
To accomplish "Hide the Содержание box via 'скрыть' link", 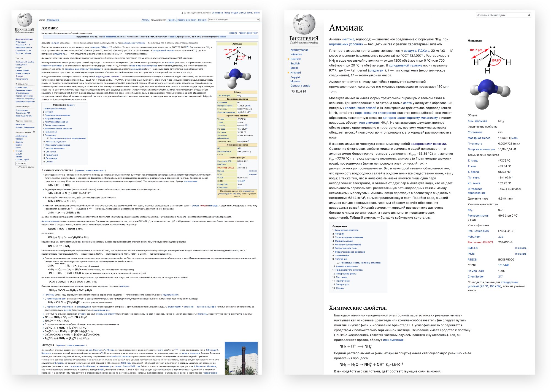I will [x=71, y=105].
